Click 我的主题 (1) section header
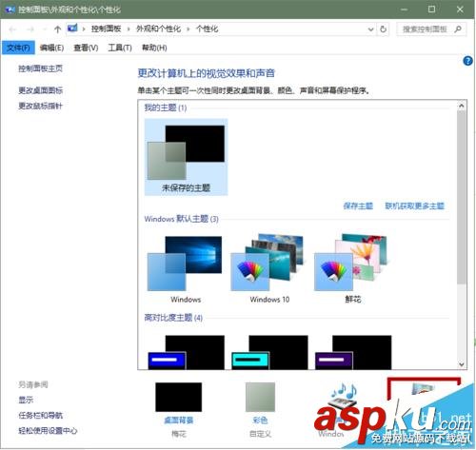The height and width of the screenshot is (450, 476). [166, 108]
